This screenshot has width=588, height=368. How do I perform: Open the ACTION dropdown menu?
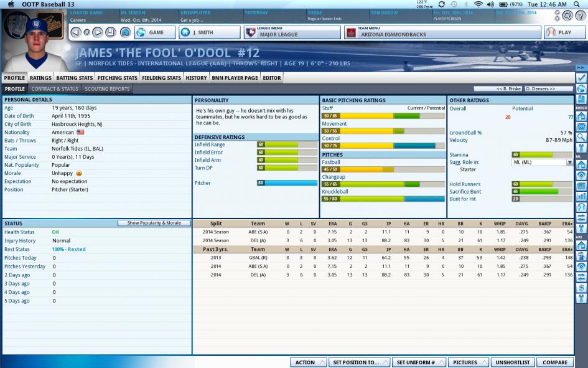coord(308,362)
